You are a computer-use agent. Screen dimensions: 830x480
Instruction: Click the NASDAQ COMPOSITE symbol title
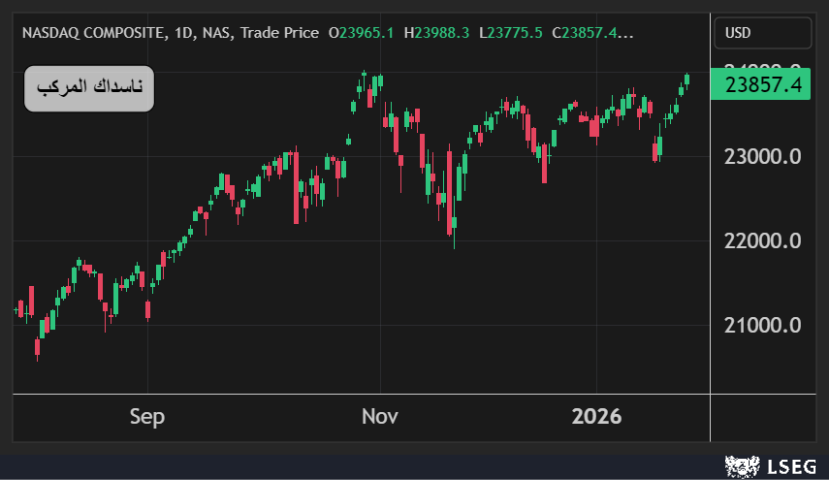(x=92, y=33)
